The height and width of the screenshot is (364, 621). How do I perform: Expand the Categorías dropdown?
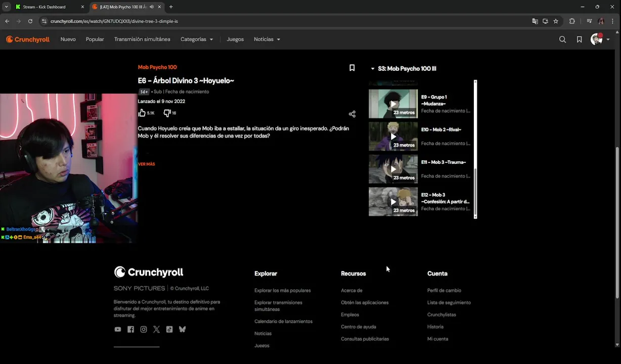[197, 39]
